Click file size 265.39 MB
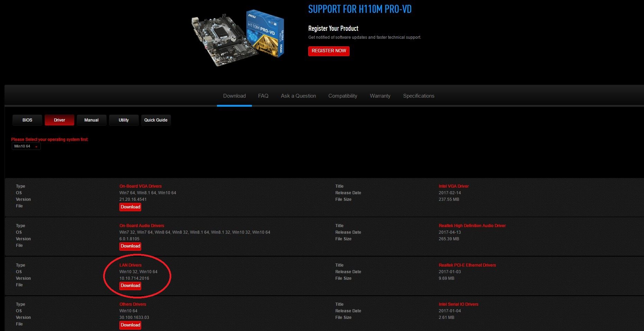644x331 pixels. [449, 239]
